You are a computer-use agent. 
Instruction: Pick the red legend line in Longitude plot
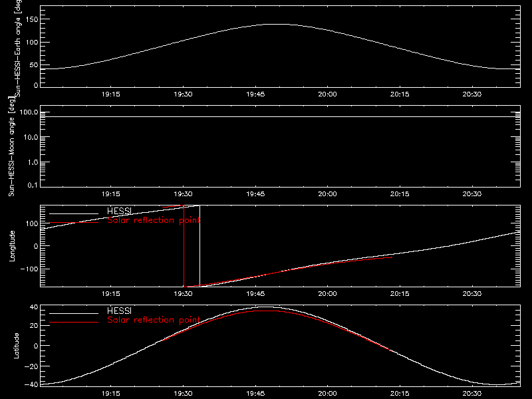74,223
